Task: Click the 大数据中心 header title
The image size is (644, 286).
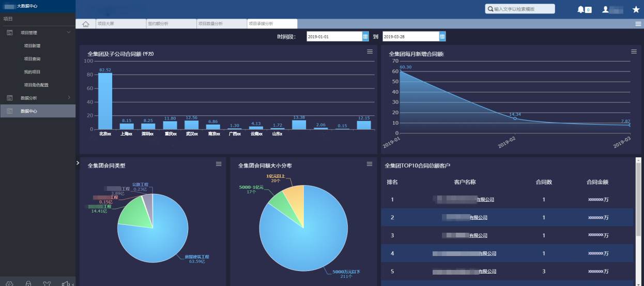Action: [x=27, y=6]
